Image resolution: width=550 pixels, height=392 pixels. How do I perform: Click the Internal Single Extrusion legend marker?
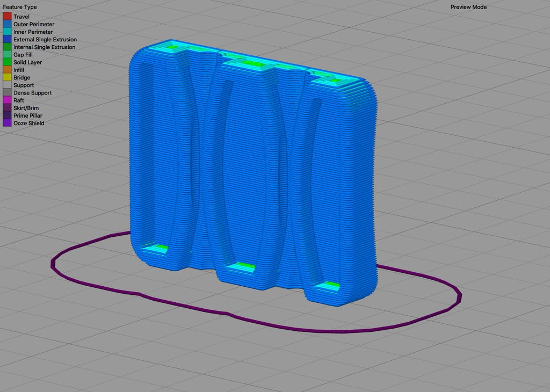pyautogui.click(x=6, y=47)
